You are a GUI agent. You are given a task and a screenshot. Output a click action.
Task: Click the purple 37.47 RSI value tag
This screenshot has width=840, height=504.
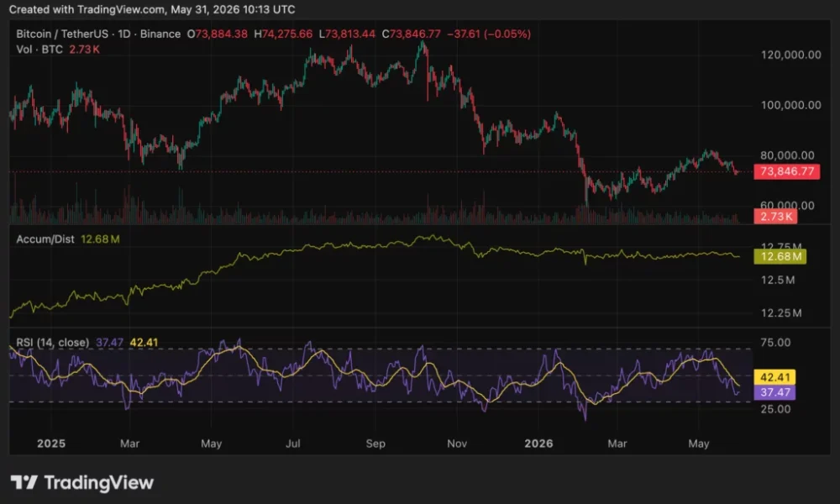pos(774,392)
